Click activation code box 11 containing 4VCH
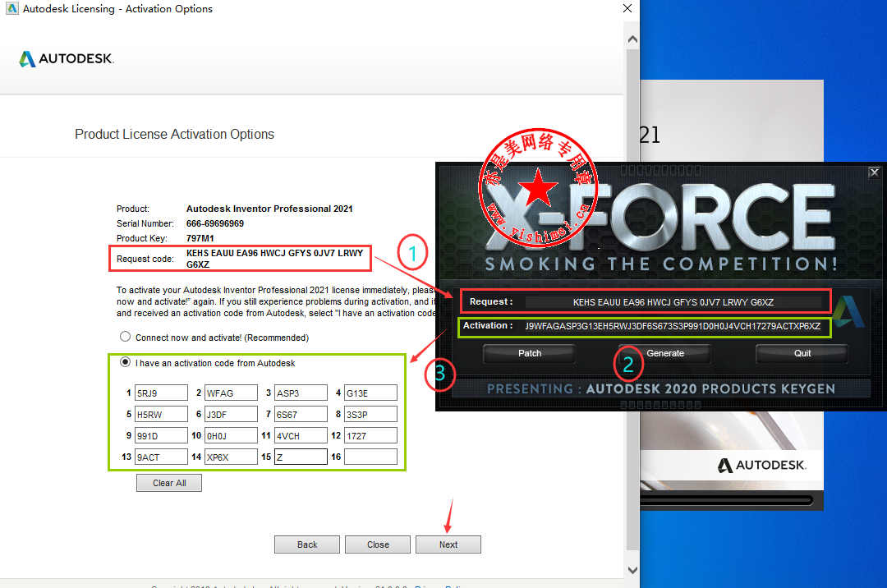The width and height of the screenshot is (887, 588). (301, 436)
